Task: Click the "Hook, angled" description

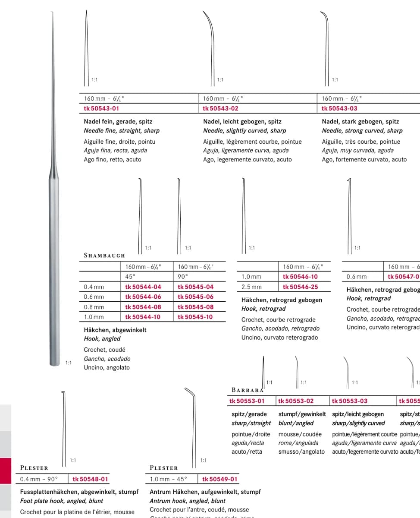Action: (x=102, y=339)
